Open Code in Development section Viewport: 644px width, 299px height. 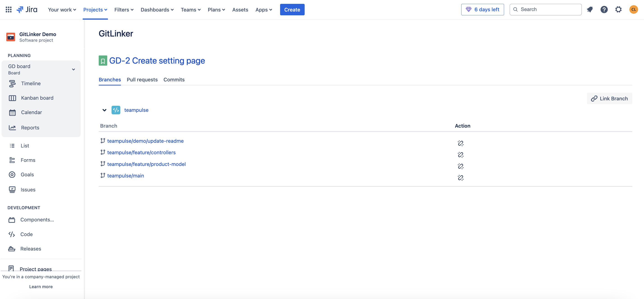click(27, 234)
